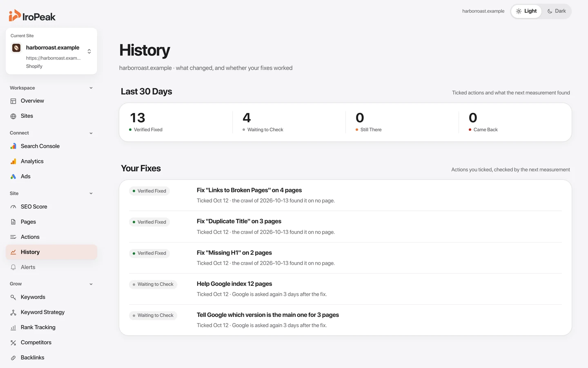Screen dimensions: 588x368
Task: Click the Rank Tracking bars icon
Action: pos(13,328)
